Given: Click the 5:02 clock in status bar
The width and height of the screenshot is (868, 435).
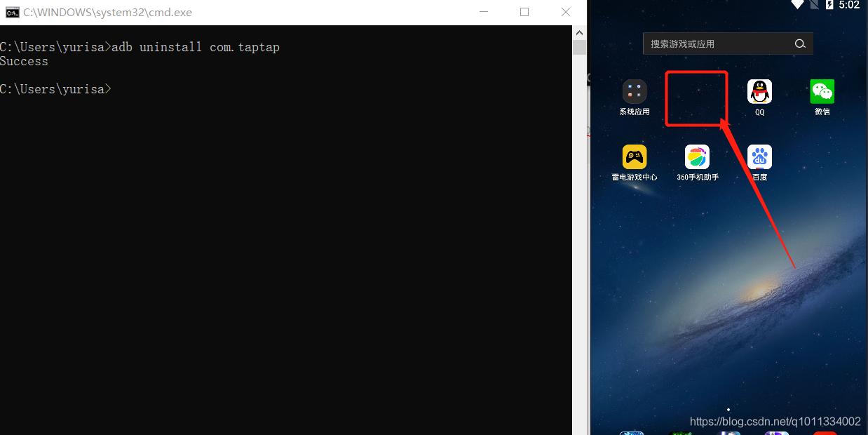Looking at the screenshot, I should [849, 5].
